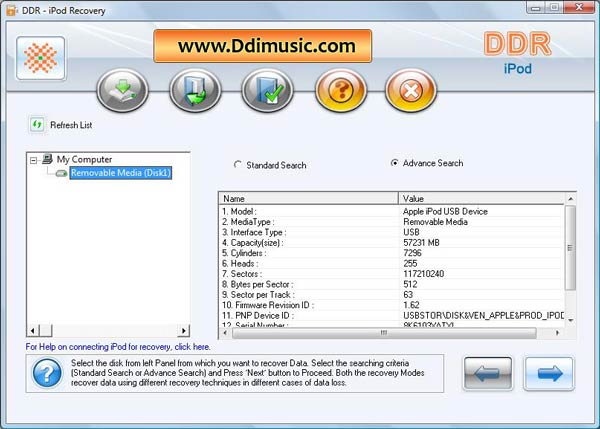Click the '2. MediaType :' row name

click(248, 222)
